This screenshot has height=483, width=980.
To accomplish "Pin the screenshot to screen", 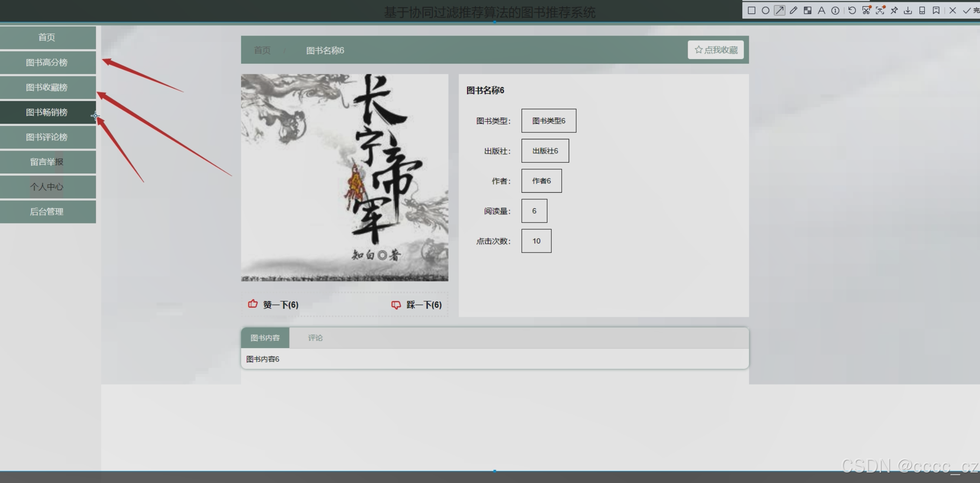I will [x=894, y=10].
